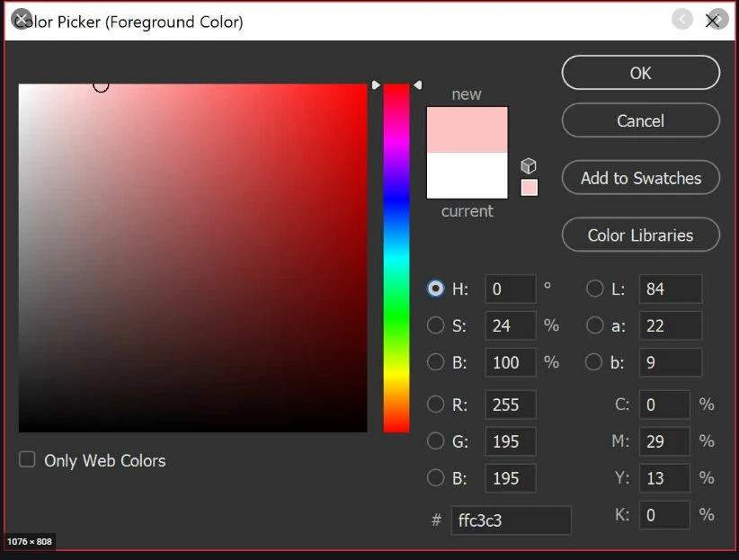Click the G field showing 195
739x560 pixels.
511,441
